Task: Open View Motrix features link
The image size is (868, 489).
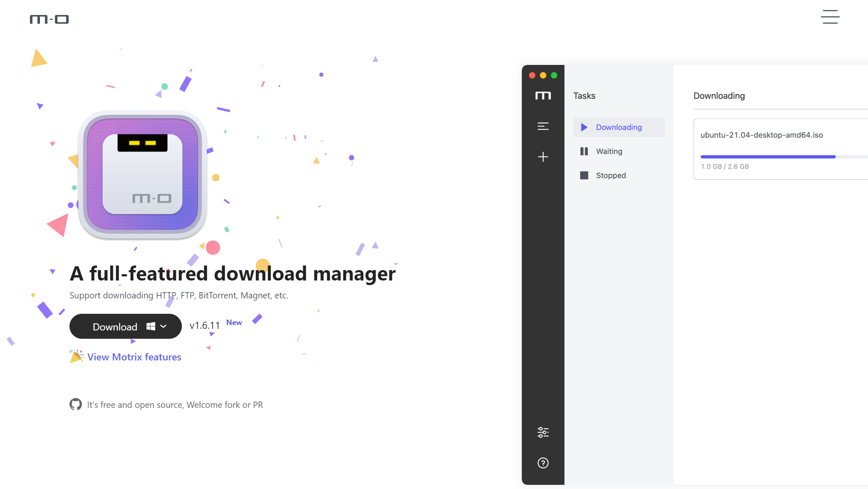Action: click(x=134, y=357)
